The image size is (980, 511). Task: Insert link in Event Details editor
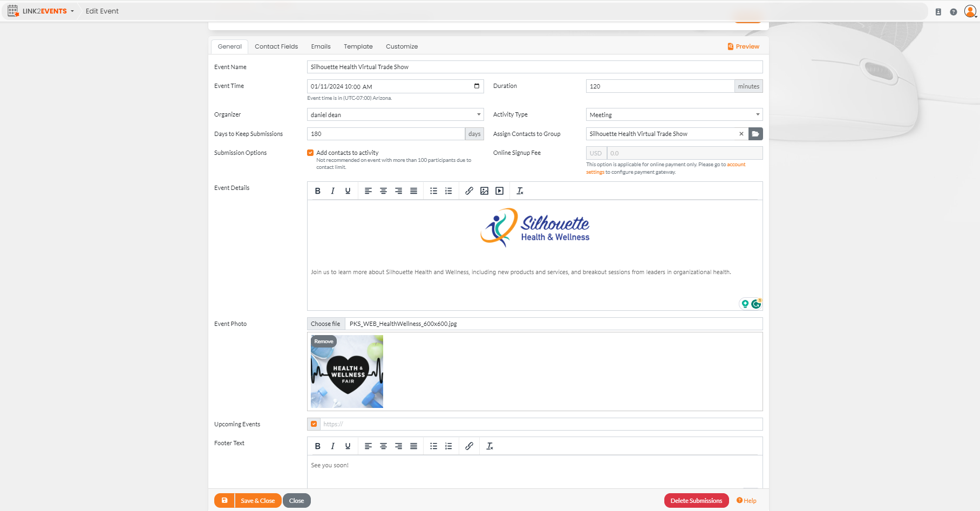click(x=469, y=191)
